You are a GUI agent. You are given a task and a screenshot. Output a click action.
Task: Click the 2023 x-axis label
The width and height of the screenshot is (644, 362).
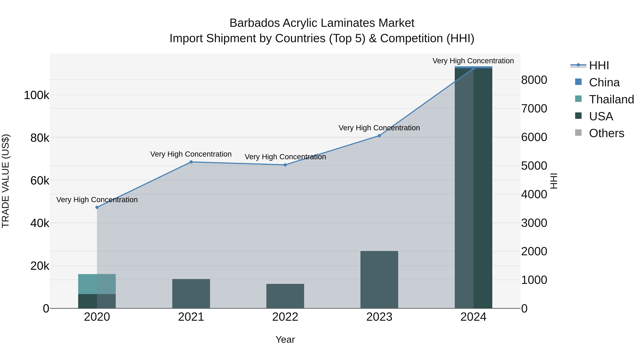379,317
